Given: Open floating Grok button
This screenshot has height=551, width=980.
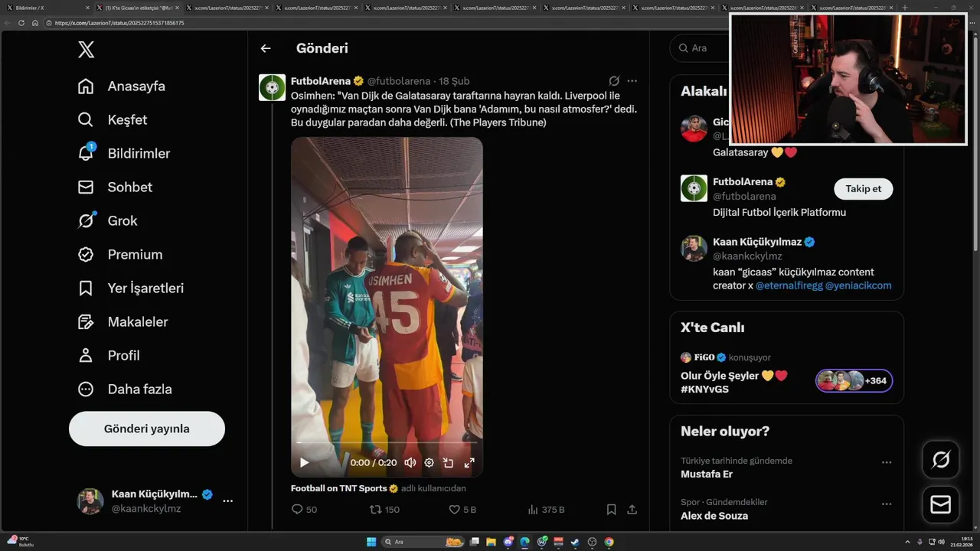Looking at the screenshot, I should (x=941, y=460).
